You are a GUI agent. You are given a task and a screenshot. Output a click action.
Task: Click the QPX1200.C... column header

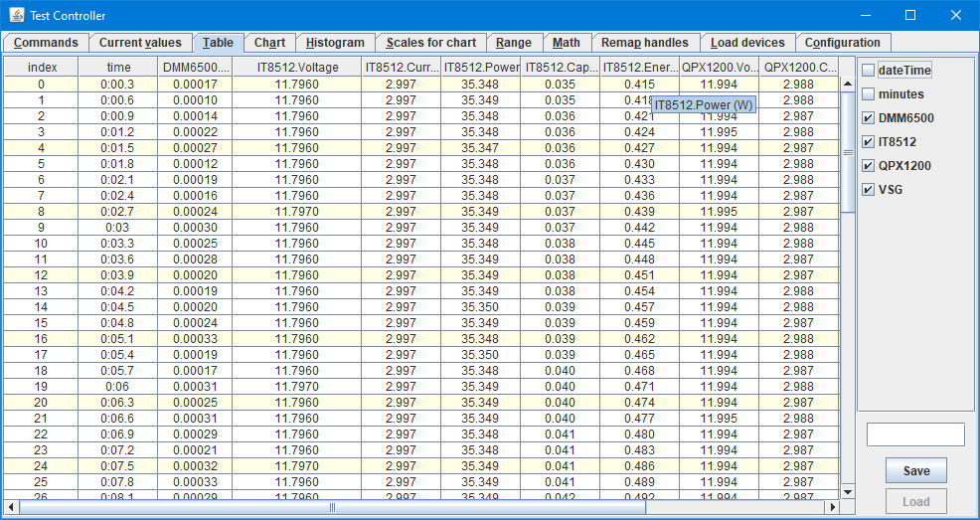799,67
